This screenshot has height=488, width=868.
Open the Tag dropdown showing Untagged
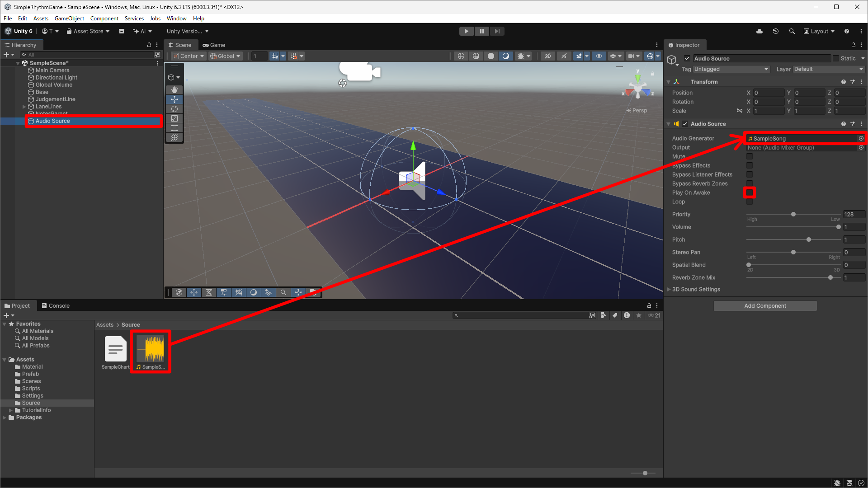(x=731, y=69)
